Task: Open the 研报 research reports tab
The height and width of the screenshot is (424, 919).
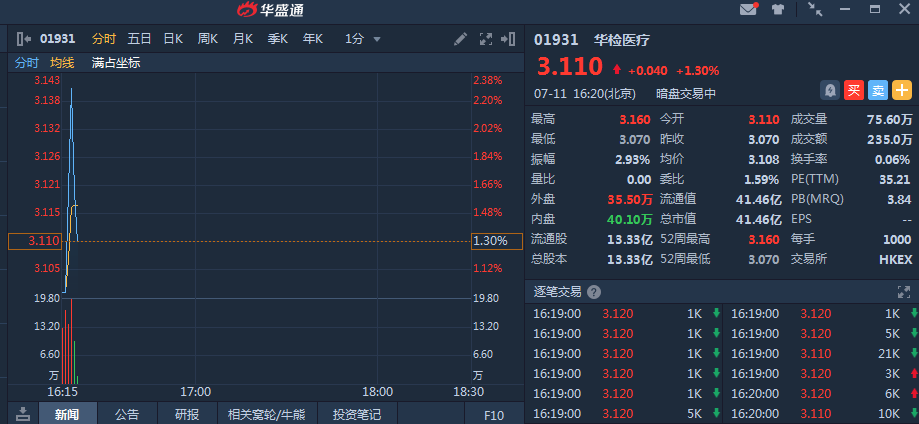Action: (187, 415)
